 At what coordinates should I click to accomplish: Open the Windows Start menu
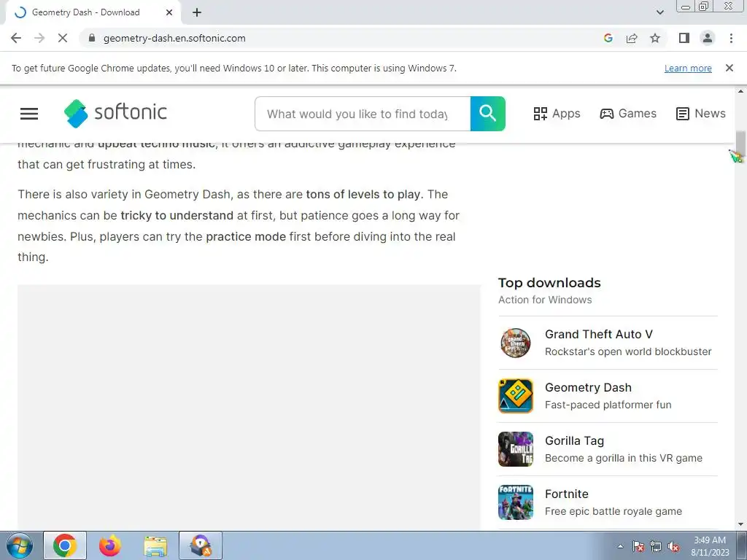[x=19, y=545]
